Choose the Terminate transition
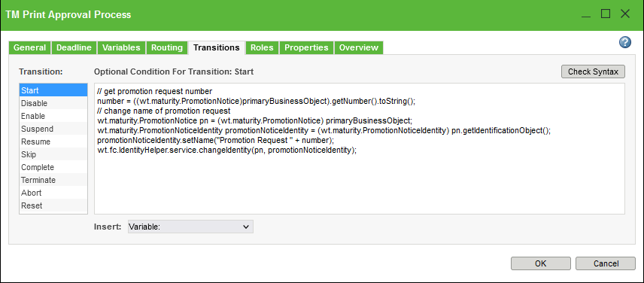 point(53,180)
